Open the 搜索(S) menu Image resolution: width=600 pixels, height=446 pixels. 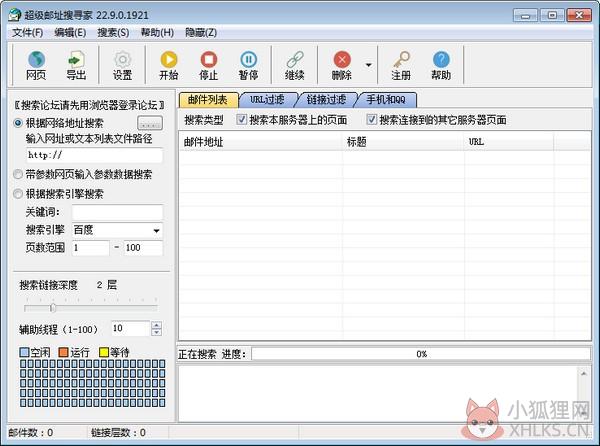point(113,33)
